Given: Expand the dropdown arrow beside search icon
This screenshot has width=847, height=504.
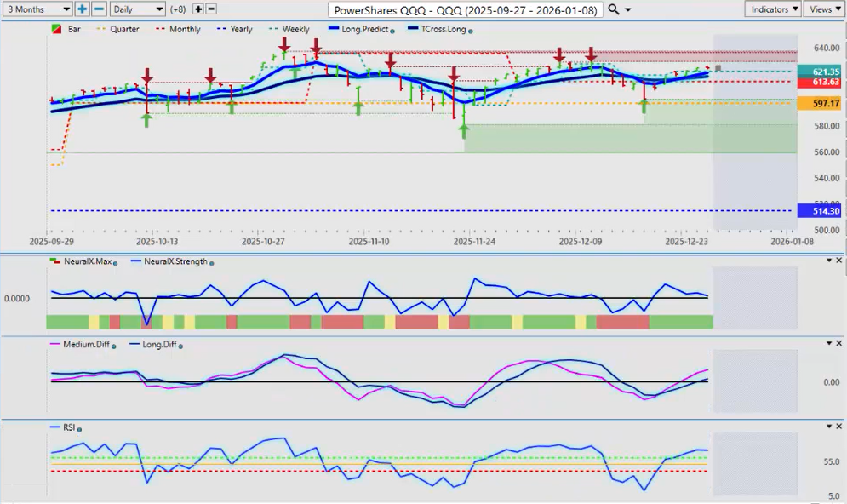Looking at the screenshot, I should 628,9.
